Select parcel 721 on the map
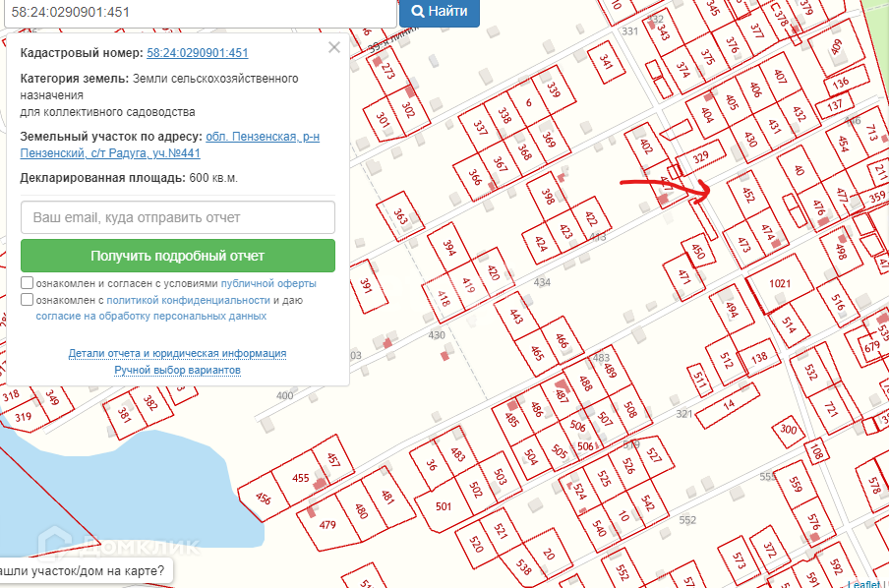 point(831,409)
